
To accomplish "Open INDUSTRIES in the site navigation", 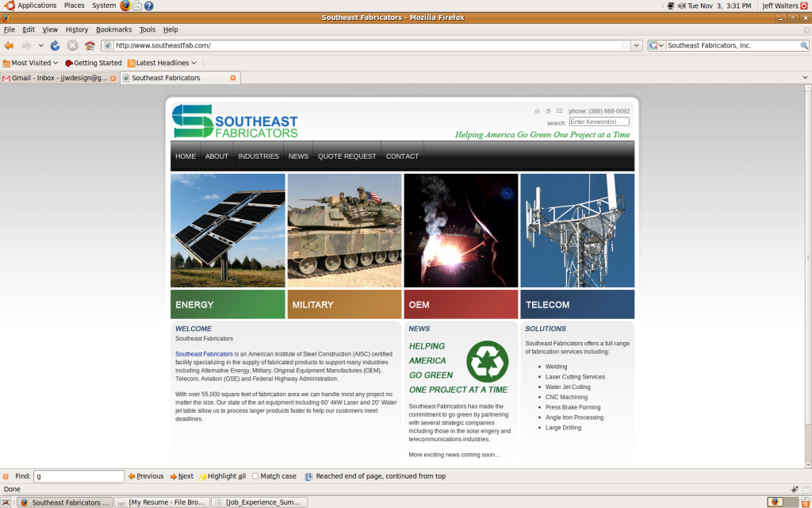I will point(259,156).
